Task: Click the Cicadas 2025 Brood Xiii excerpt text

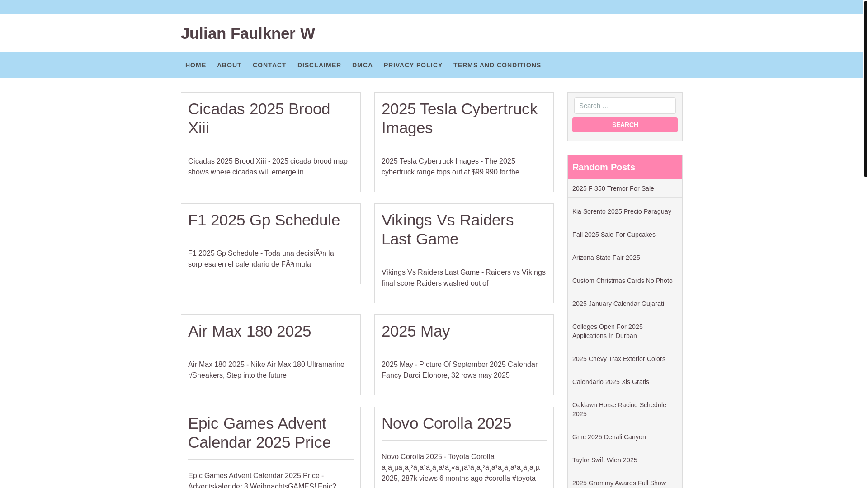Action: tap(268, 167)
